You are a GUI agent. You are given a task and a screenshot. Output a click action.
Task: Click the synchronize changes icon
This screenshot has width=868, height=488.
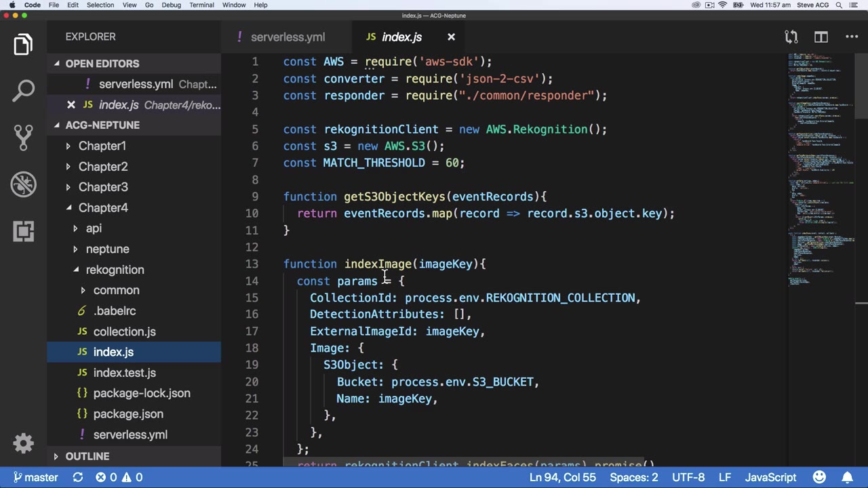click(x=78, y=477)
